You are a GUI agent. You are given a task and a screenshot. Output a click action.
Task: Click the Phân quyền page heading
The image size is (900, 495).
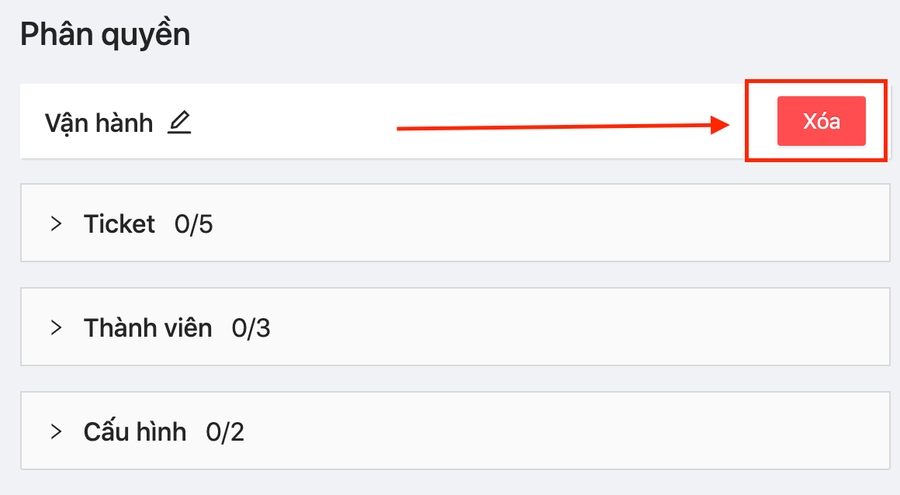point(105,34)
